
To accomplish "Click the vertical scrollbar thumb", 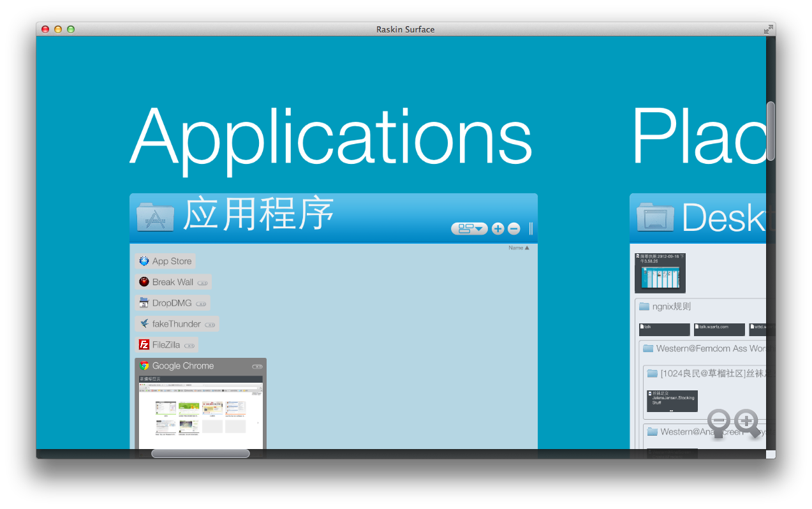I will point(771,131).
